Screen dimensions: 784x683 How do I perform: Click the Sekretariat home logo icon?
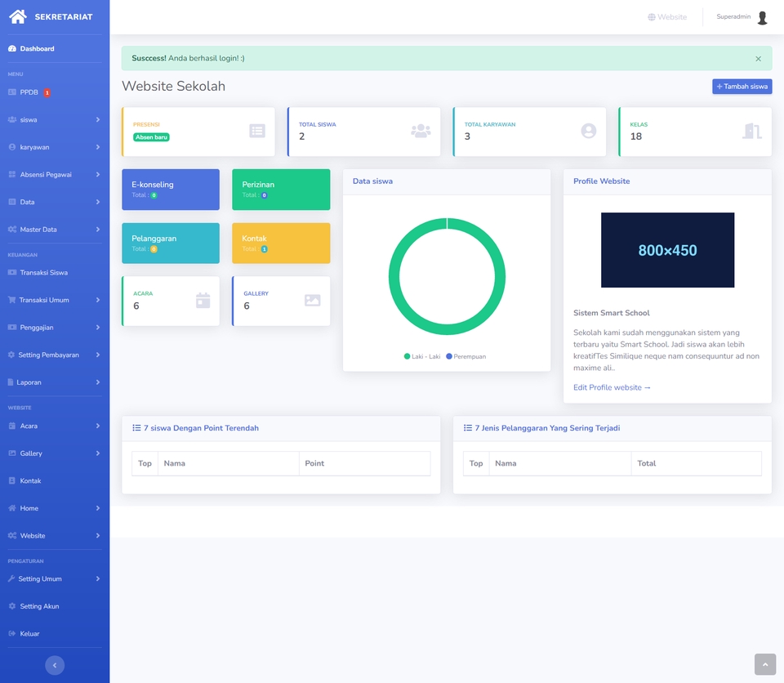18,16
